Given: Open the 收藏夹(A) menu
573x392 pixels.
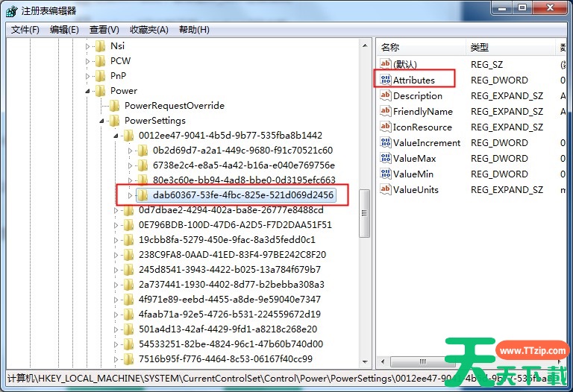Looking at the screenshot, I should coord(148,30).
